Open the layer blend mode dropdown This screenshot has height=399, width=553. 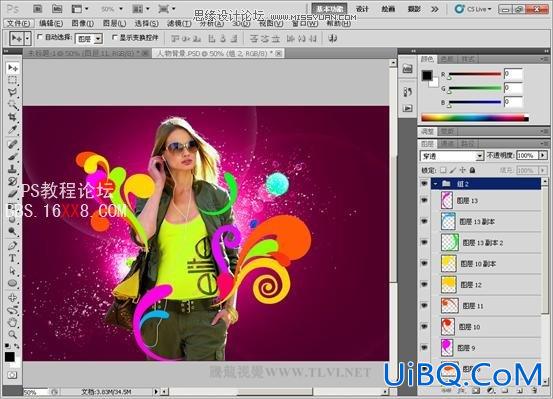(x=451, y=156)
